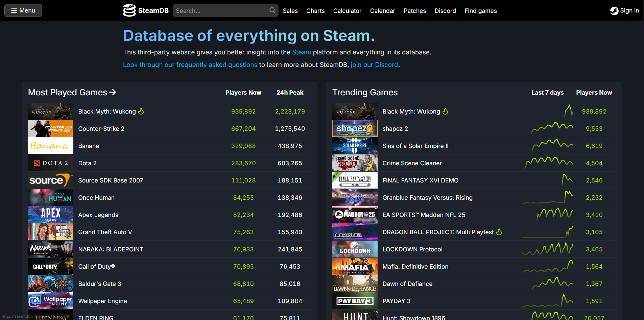
Task: Click Dawn of Defiance title link
Action: point(407,284)
